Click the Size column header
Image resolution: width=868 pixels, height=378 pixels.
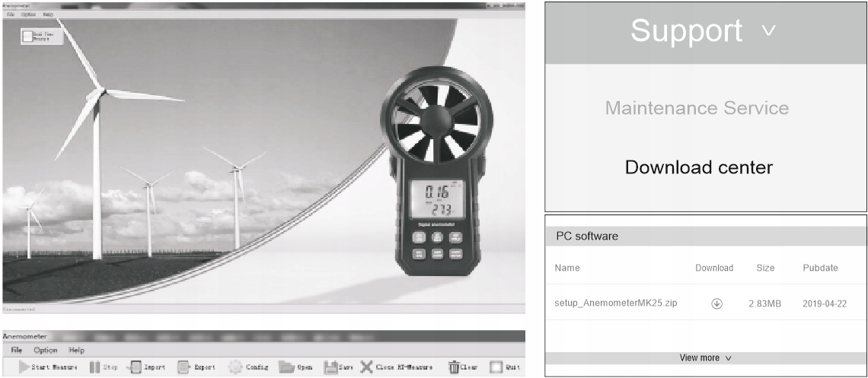(765, 268)
